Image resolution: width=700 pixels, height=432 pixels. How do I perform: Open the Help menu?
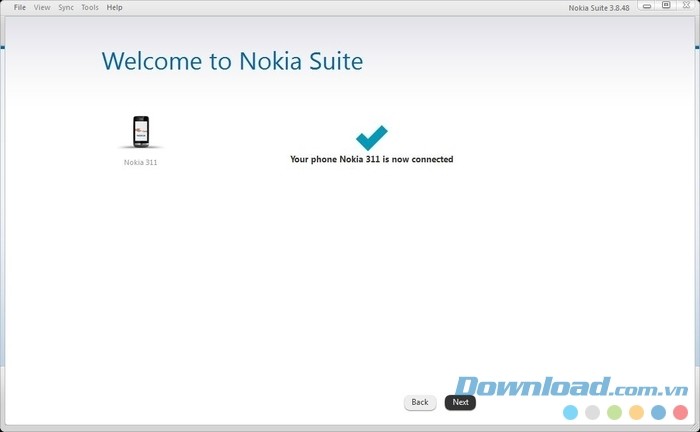point(114,8)
